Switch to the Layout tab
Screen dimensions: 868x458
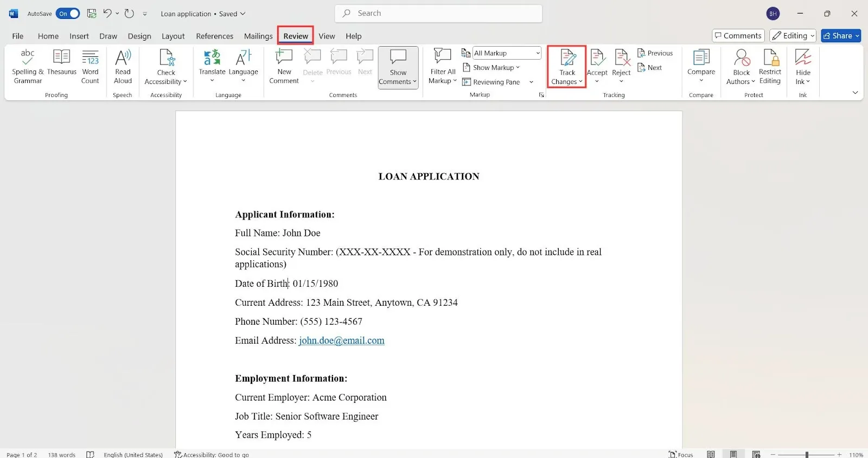[x=173, y=36]
